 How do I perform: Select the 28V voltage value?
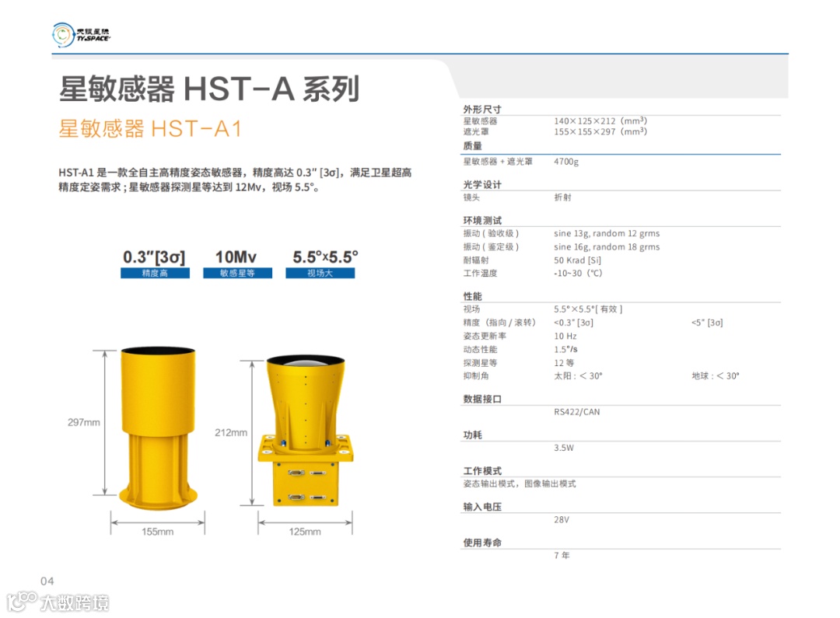coord(562,519)
